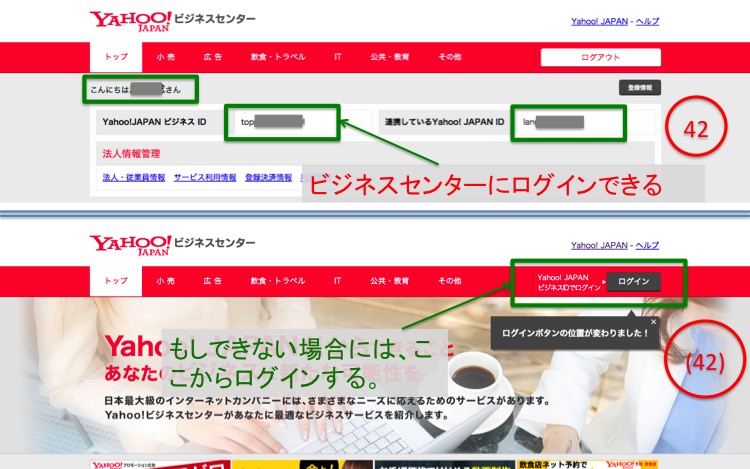
Task: Select 公共・教育 tab in lower navigation bar
Action: [x=389, y=281]
